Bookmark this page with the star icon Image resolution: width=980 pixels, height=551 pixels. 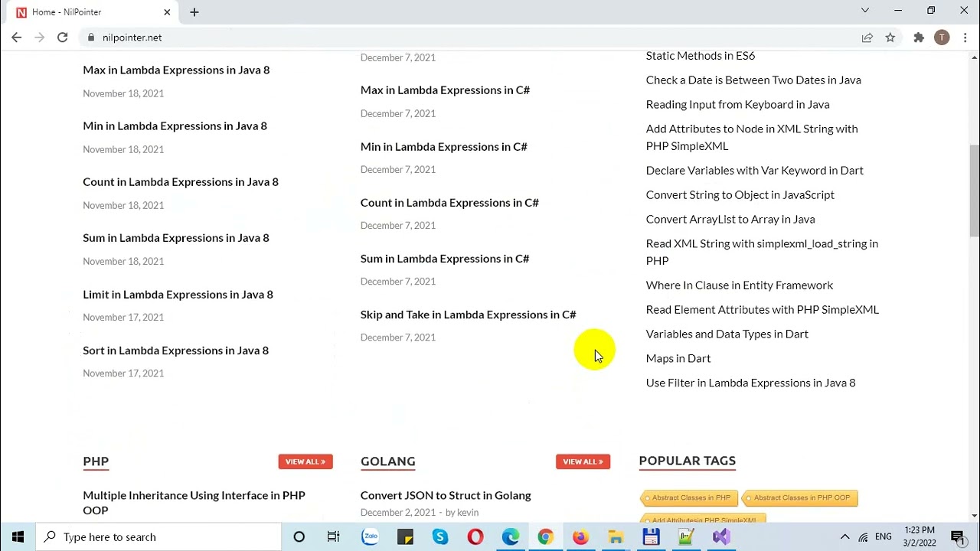tap(890, 37)
